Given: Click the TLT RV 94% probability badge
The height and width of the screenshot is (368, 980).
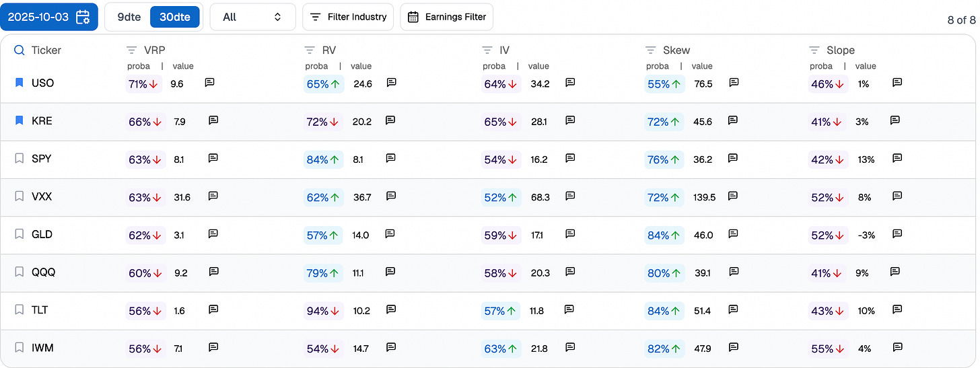Looking at the screenshot, I should click(323, 311).
